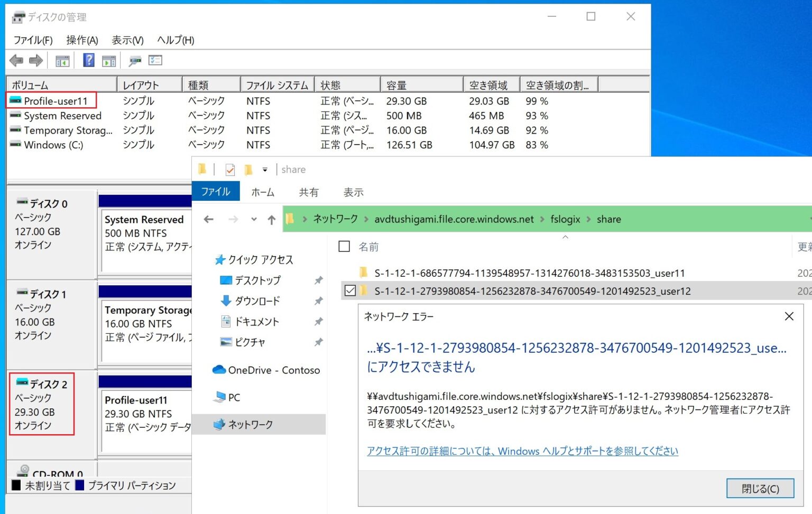Click the disk properties toolbar icon
The image size is (812, 514).
pos(135,60)
